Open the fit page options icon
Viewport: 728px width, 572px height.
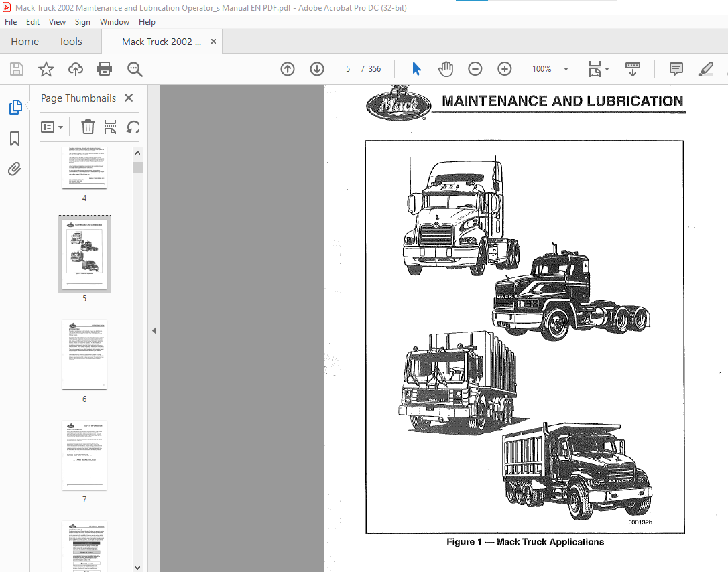(x=595, y=69)
